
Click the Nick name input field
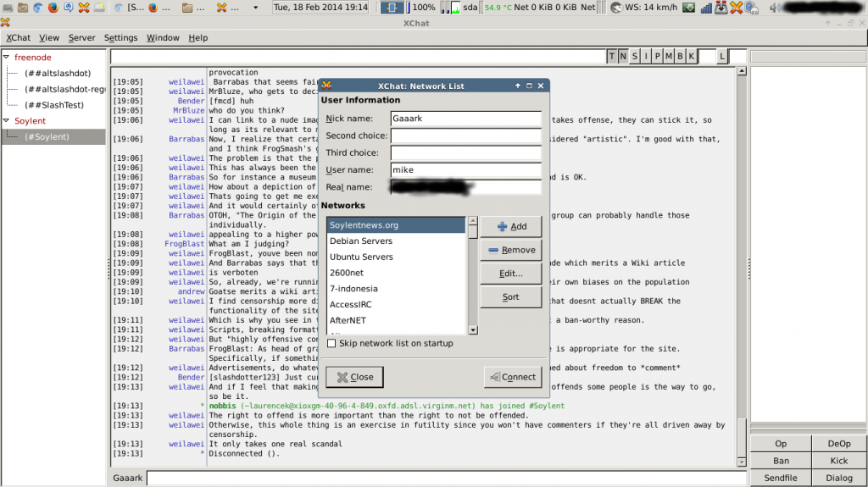click(x=465, y=119)
